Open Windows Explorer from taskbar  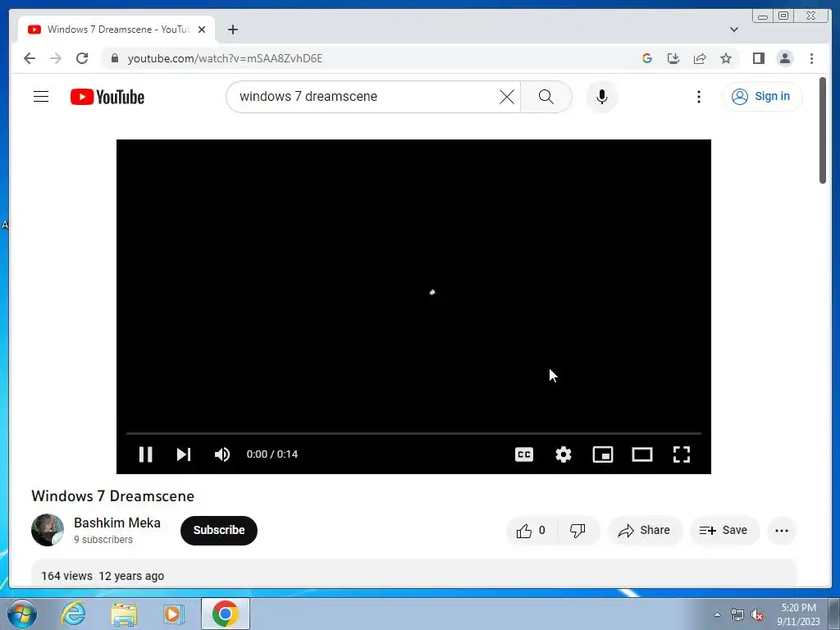124,614
